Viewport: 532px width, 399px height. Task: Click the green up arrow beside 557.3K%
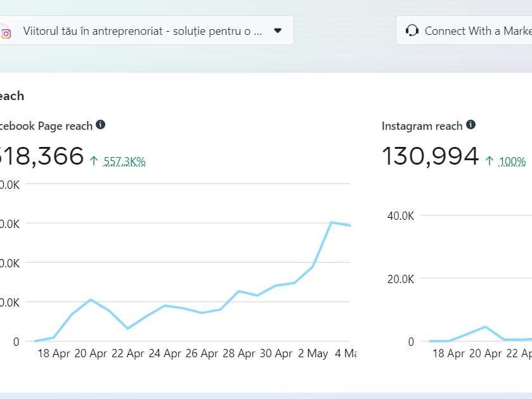click(94, 161)
